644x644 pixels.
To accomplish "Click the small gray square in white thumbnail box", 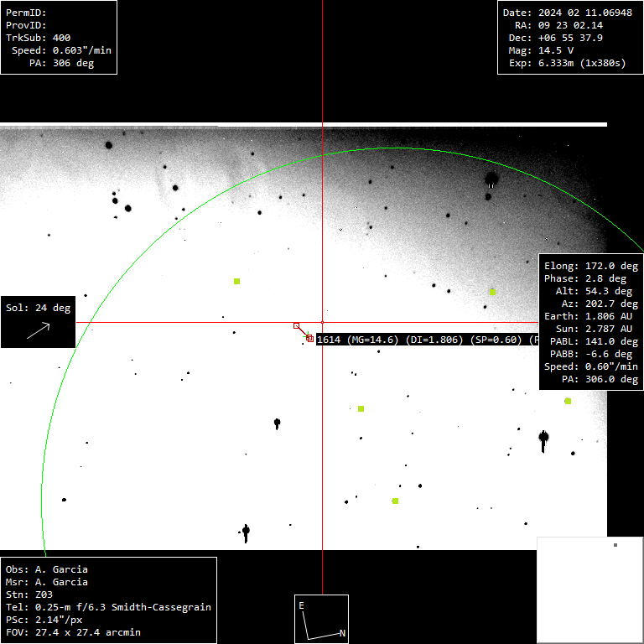I will point(615,545).
